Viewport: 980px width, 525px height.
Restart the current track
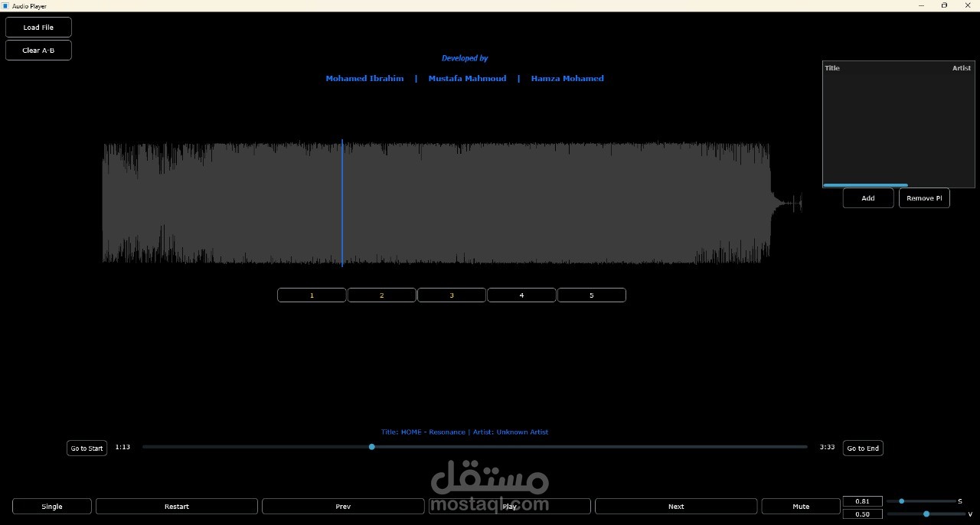click(176, 506)
